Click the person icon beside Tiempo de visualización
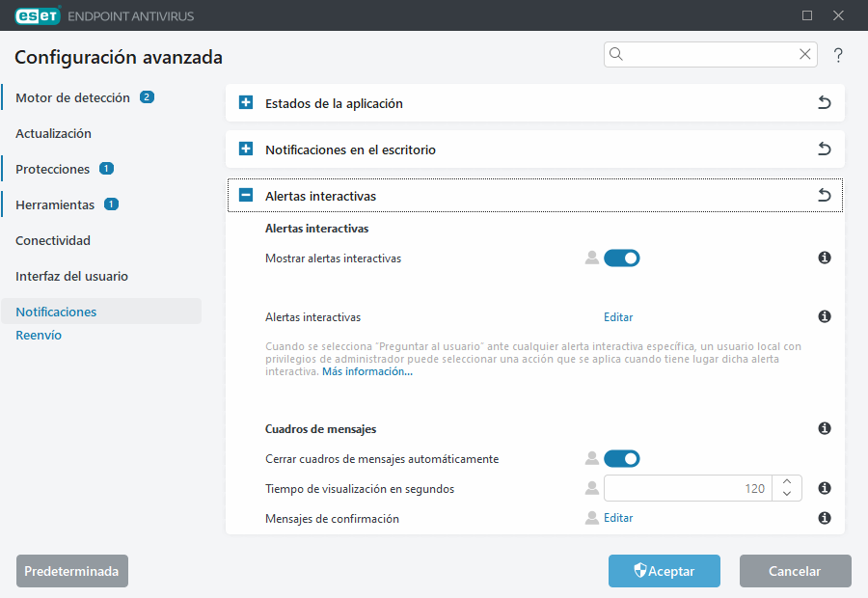Viewport: 868px width, 598px height. coord(591,488)
